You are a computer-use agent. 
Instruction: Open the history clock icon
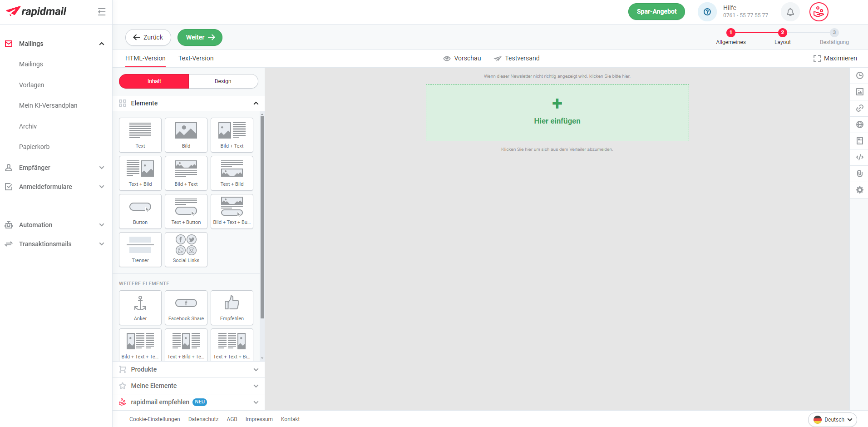tap(859, 75)
